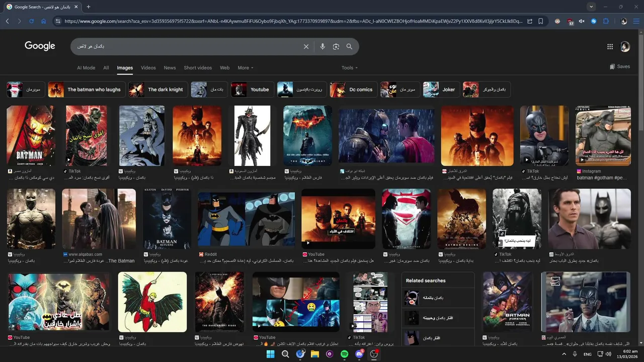
Task: Bookmark this page in the address bar
Action: (x=541, y=21)
